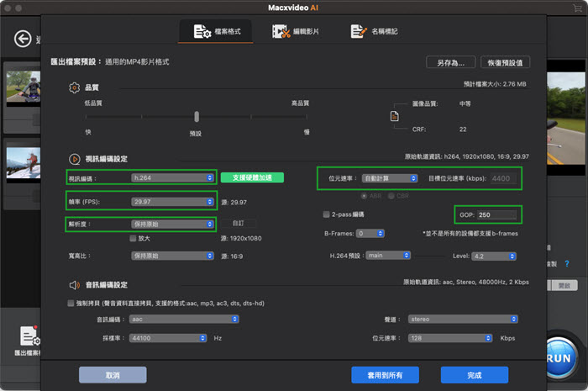Open the frame rate 29.97 dropdown
The image size is (588, 391).
point(172,202)
